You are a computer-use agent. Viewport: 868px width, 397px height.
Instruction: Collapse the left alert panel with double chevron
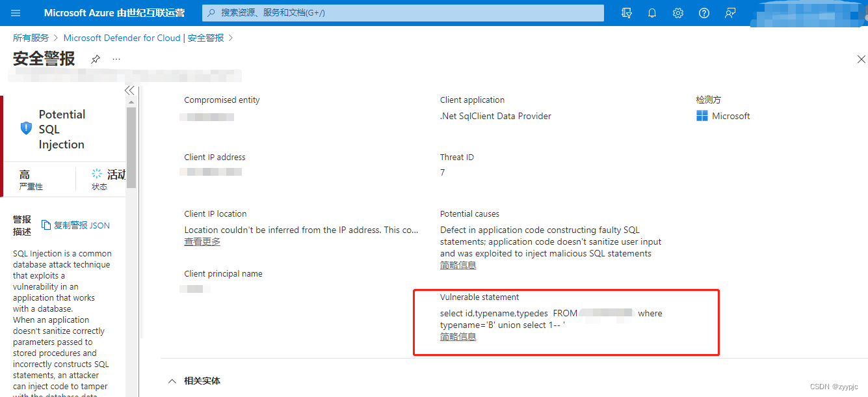(x=129, y=90)
